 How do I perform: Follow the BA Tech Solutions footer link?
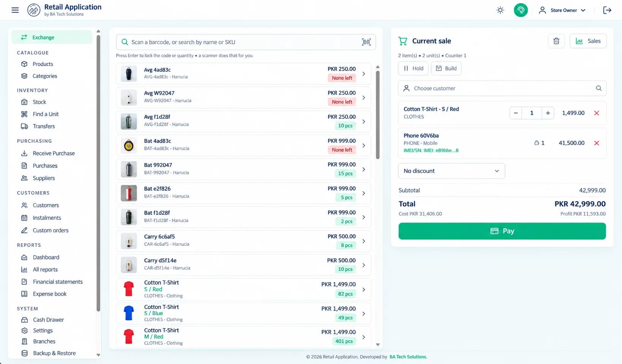point(408,357)
